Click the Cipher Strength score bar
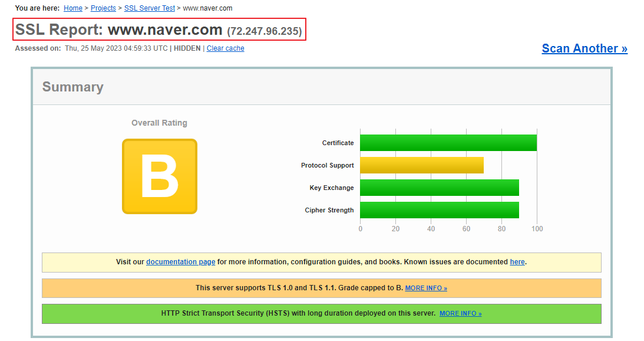Image resolution: width=644 pixels, height=341 pixels. (440, 210)
